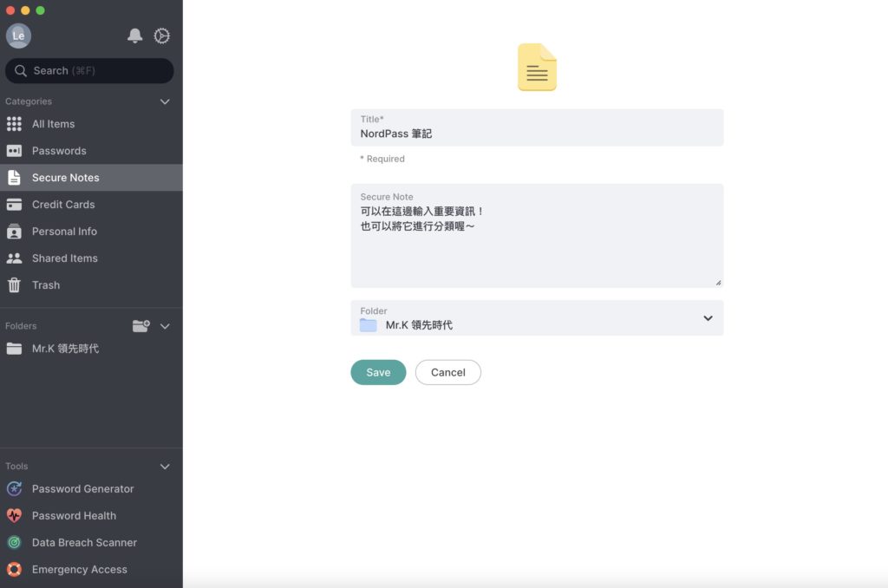Open Personal Info category
Viewport: 888px width, 588px height.
91,231
